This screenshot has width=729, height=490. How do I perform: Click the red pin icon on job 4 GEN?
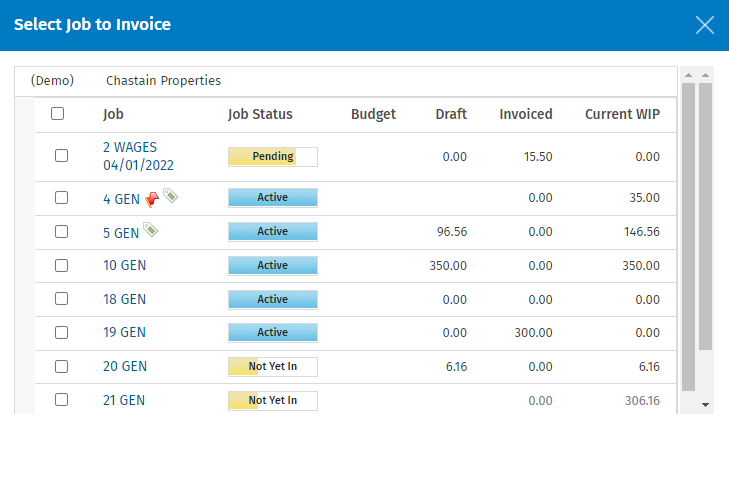152,198
